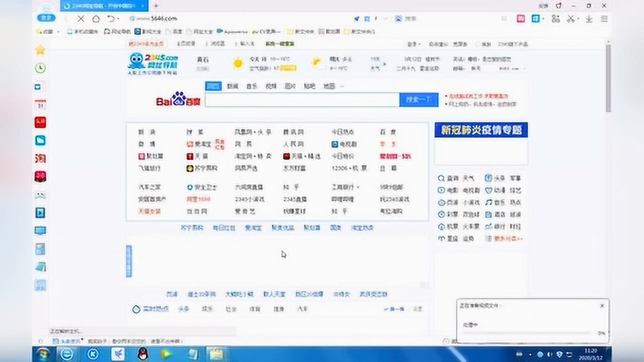The height and width of the screenshot is (362, 644).
Task: Click the clock/history icon in the sidebar
Action: click(x=40, y=68)
